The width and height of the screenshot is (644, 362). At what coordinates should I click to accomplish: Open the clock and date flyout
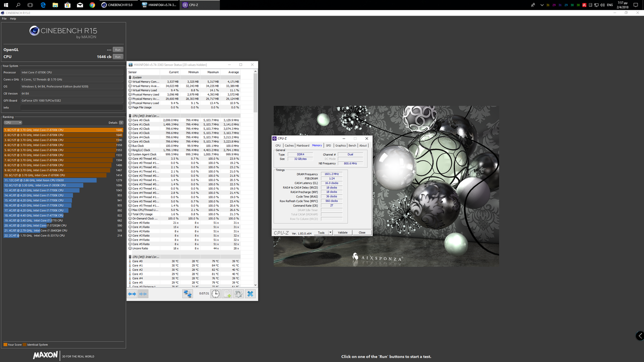(623, 5)
